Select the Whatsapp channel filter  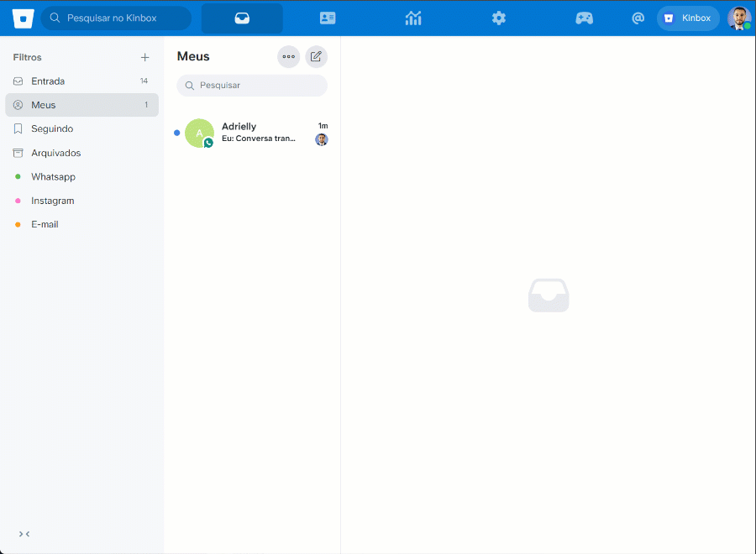click(x=53, y=177)
